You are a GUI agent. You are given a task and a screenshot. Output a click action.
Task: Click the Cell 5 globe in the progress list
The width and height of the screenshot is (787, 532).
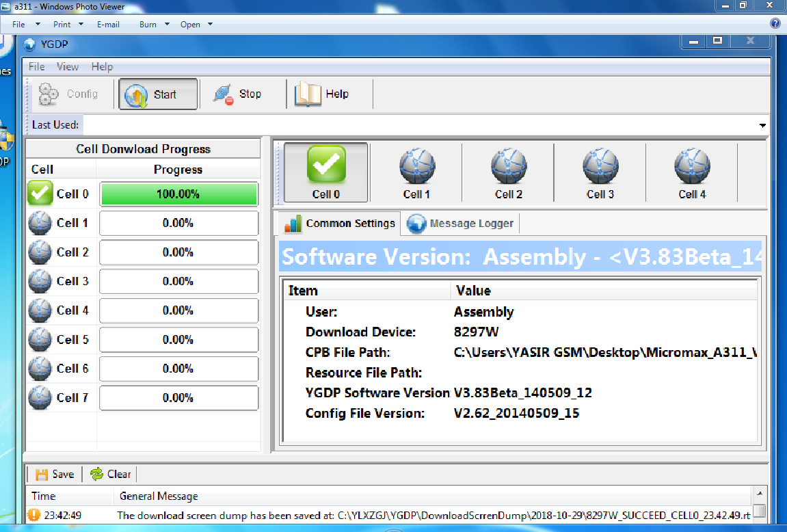(x=40, y=339)
